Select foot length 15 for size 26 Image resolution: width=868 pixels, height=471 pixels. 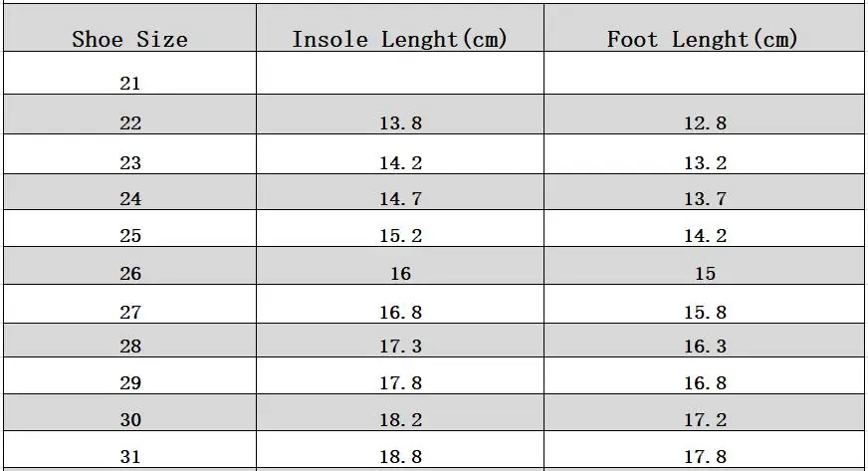[x=705, y=274]
